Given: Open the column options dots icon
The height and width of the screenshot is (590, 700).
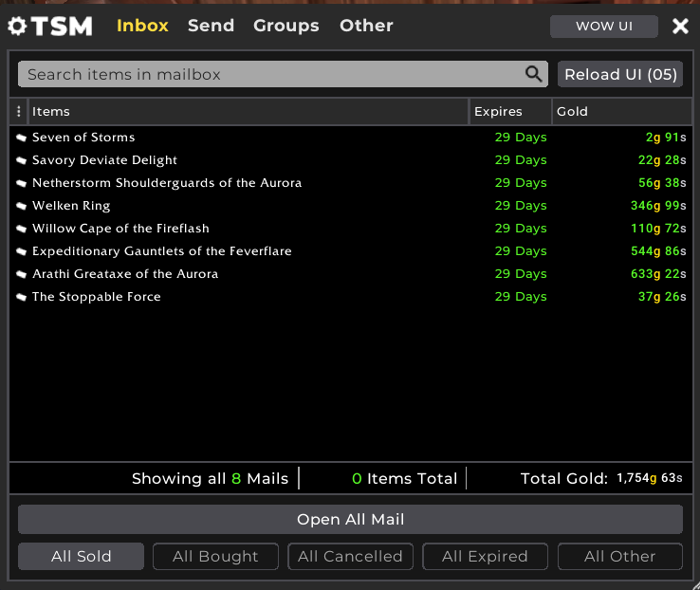Looking at the screenshot, I should point(18,111).
